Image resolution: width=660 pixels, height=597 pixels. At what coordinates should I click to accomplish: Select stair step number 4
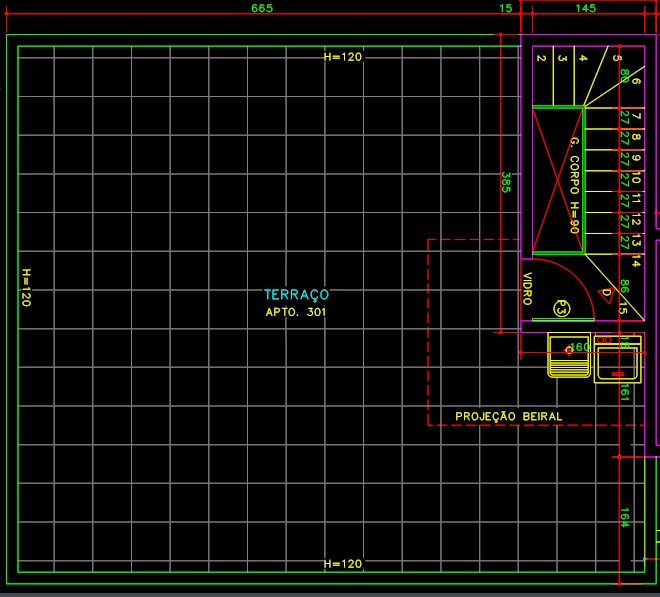pyautogui.click(x=583, y=58)
